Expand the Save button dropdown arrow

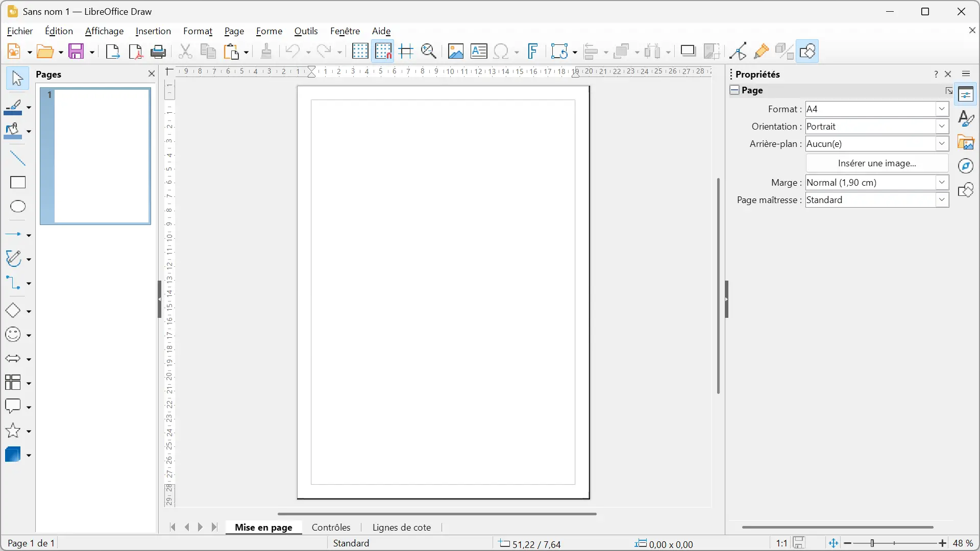tap(92, 52)
